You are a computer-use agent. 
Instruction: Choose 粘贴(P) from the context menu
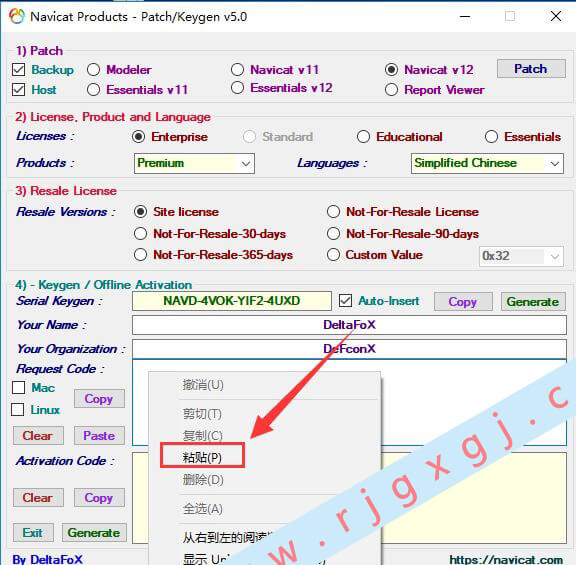(202, 456)
